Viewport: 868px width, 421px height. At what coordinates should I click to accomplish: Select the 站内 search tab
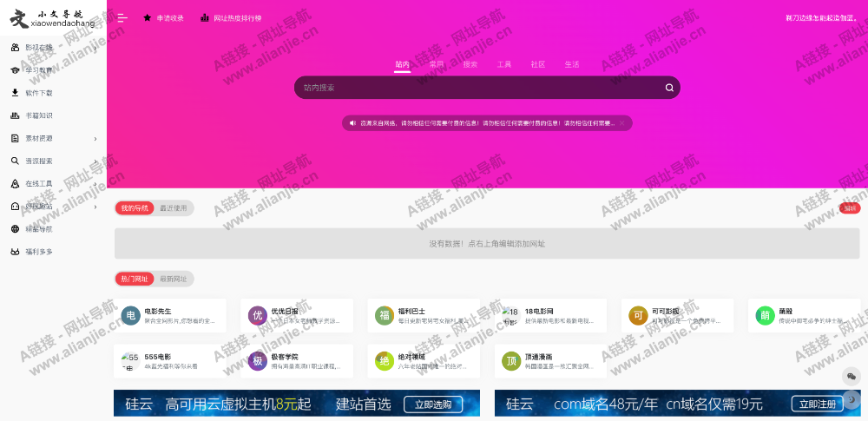[403, 65]
